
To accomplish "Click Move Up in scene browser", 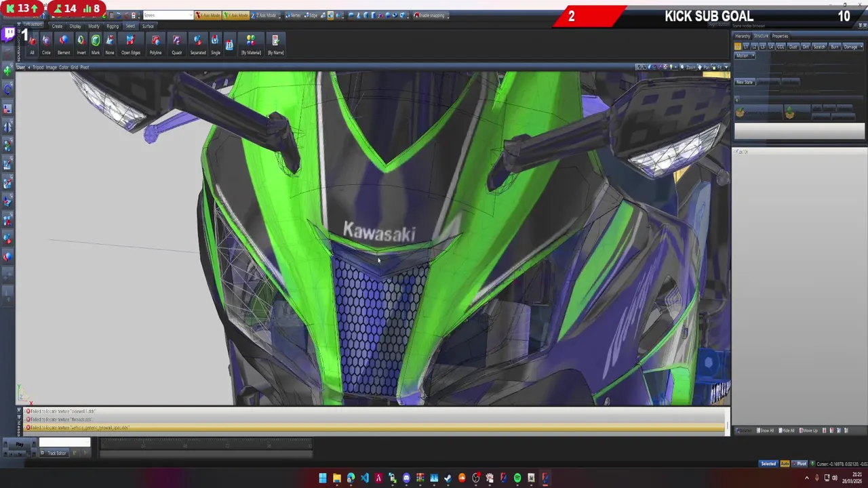I will click(809, 430).
